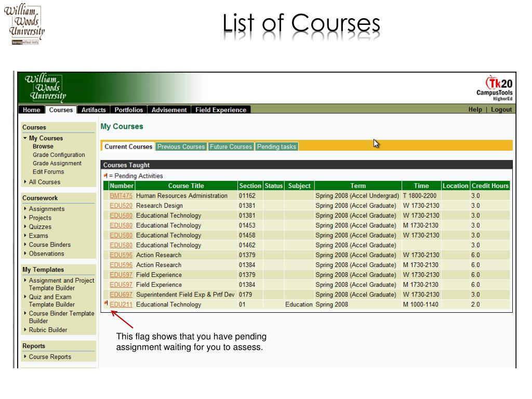
Task: Click the Course Title column header
Action: (x=186, y=185)
